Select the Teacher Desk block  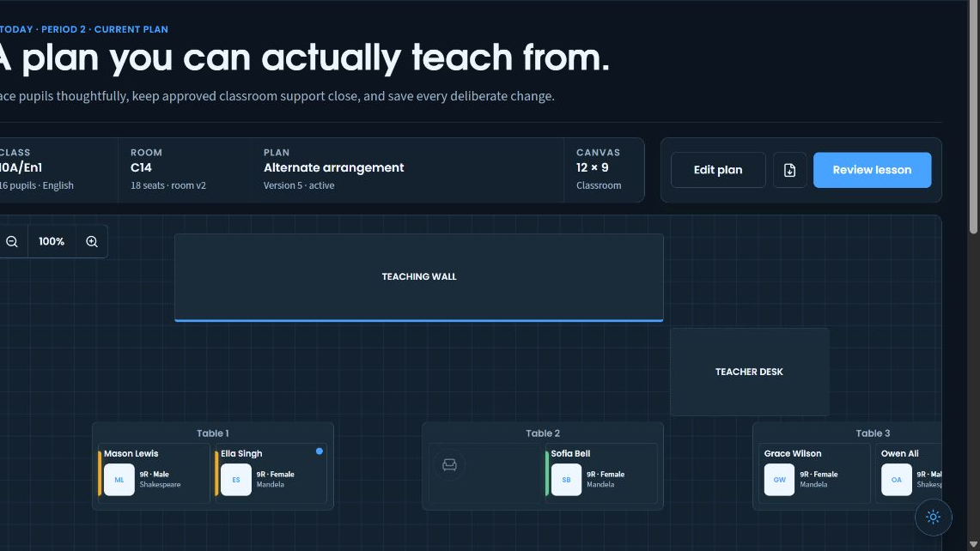749,372
